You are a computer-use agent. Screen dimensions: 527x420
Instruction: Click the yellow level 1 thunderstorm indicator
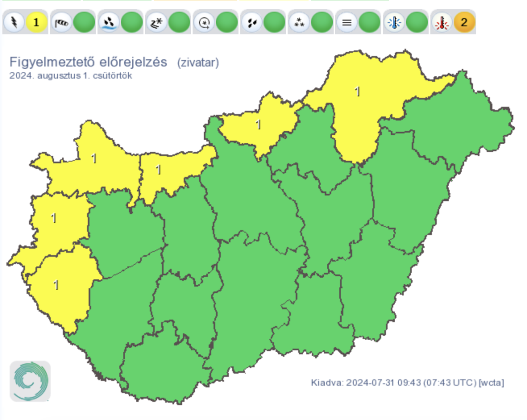click(36, 22)
